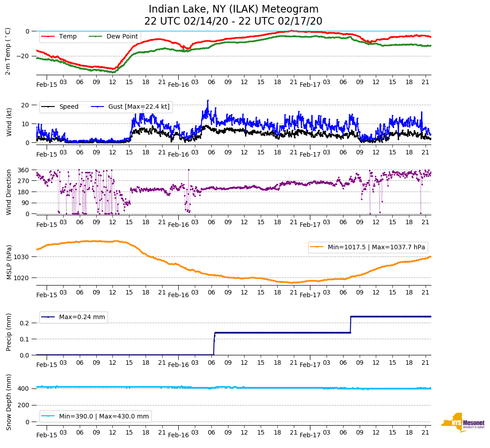Viewport: 490px width, 448px height.
Task: Click the MSLP Min=1017.5 Max=1037.7 legend
Action: 367,247
